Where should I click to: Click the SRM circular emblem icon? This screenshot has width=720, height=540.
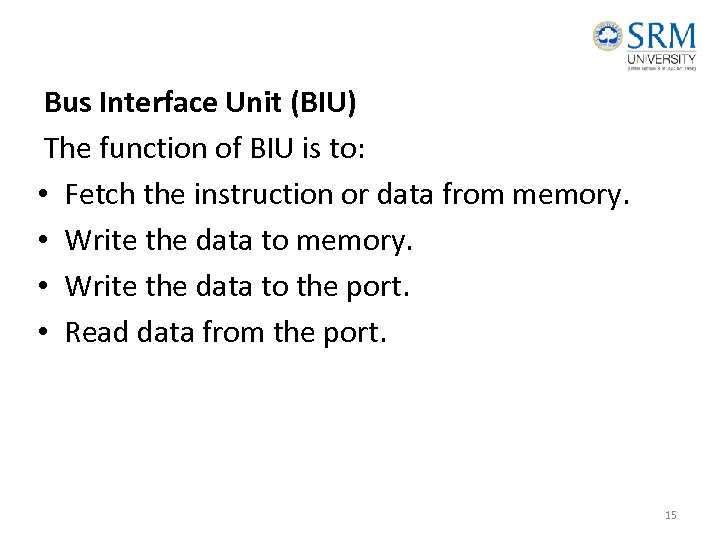[607, 37]
